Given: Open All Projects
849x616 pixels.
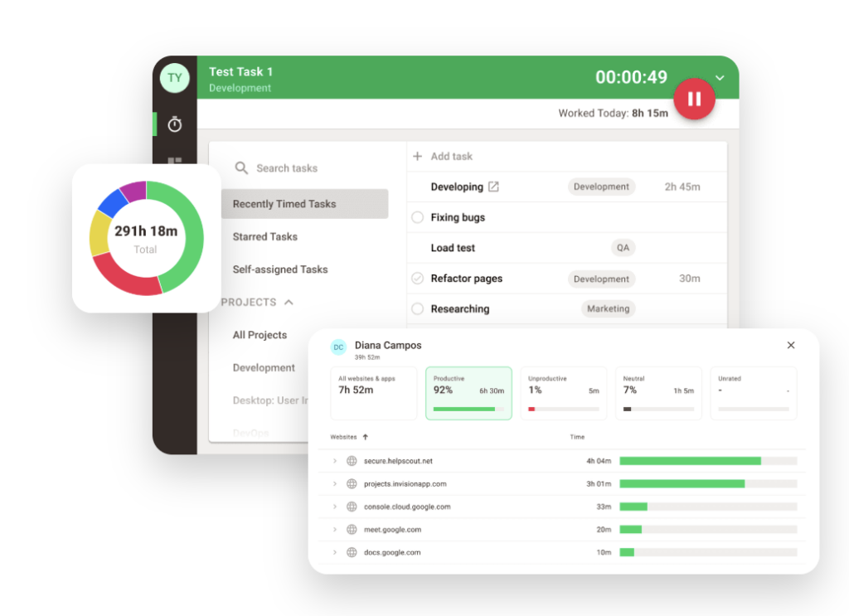Looking at the screenshot, I should coord(260,335).
